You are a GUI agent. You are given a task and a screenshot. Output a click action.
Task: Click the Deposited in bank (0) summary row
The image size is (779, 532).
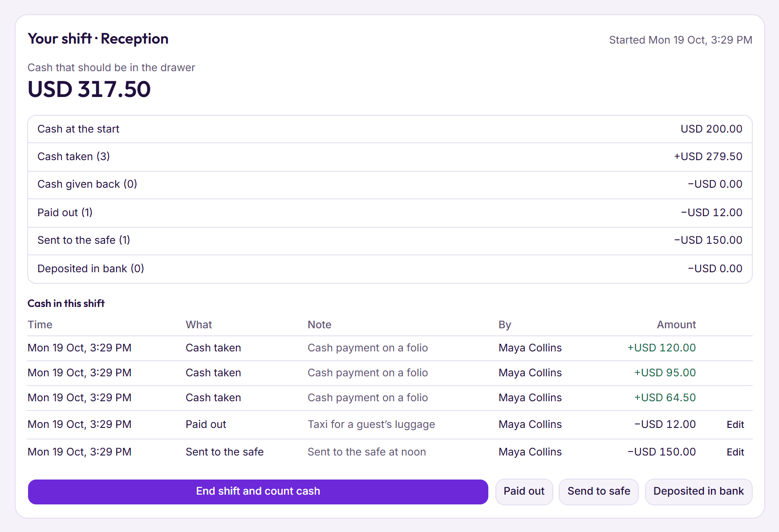[390, 269]
